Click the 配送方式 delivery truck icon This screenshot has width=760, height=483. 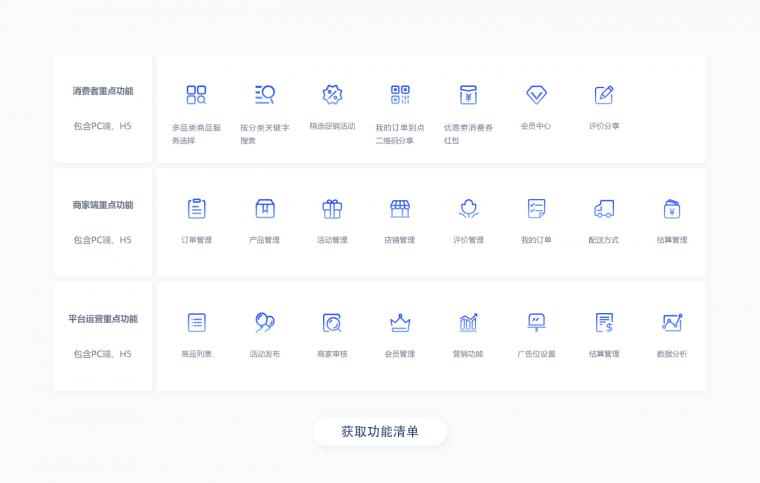[x=604, y=209]
